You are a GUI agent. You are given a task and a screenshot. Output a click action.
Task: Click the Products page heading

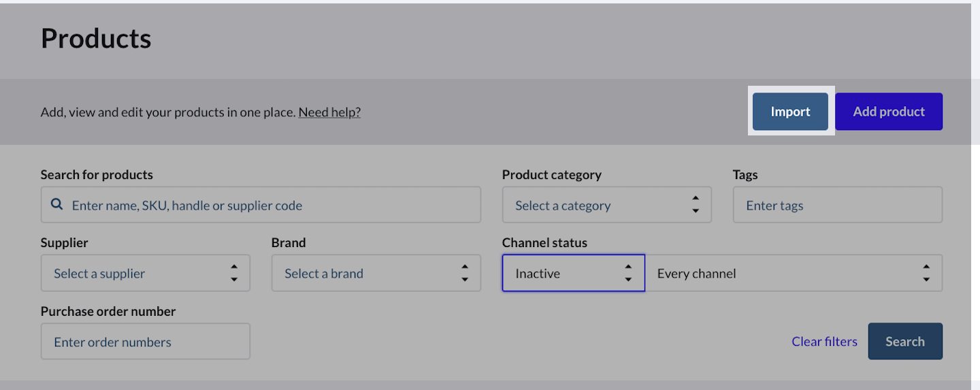point(96,39)
